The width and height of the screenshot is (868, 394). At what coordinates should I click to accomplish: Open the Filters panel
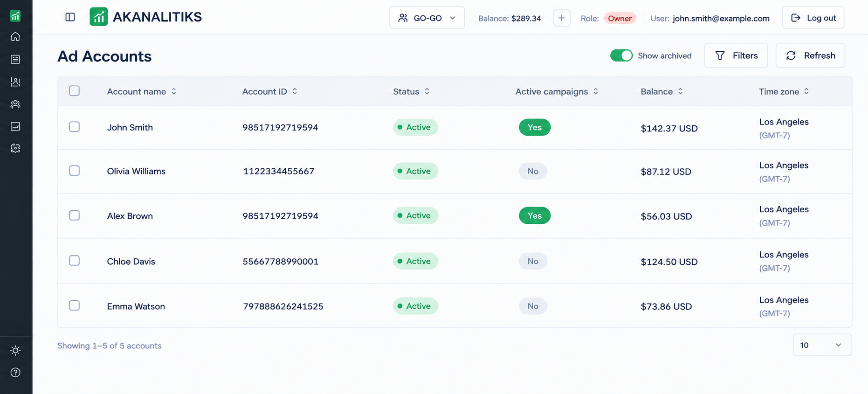[736, 55]
